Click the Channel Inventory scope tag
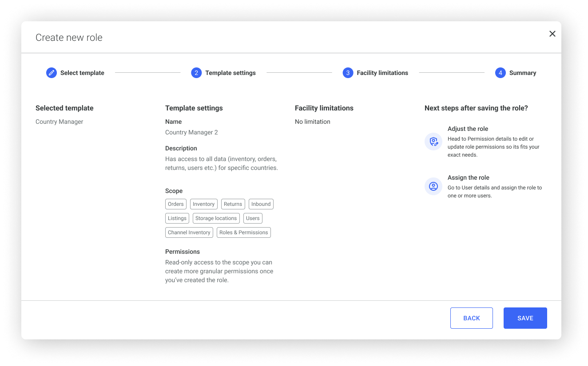This screenshot has width=588, height=366. tap(189, 232)
